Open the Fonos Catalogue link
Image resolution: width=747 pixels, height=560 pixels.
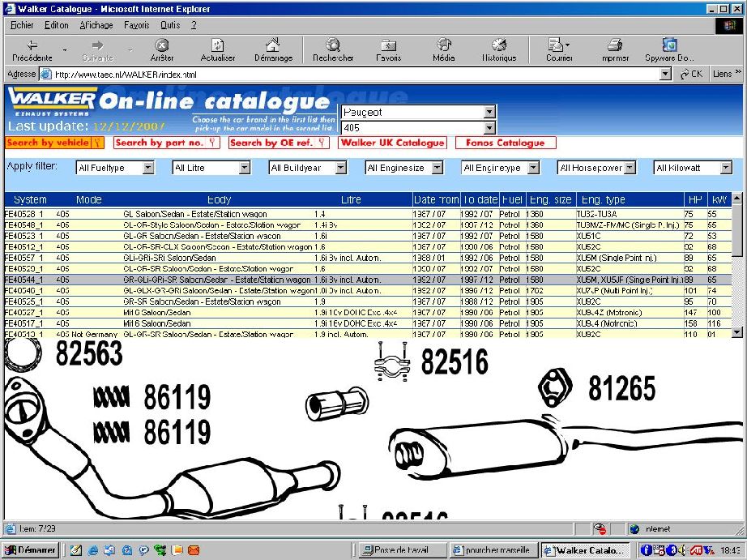pyautogui.click(x=505, y=143)
